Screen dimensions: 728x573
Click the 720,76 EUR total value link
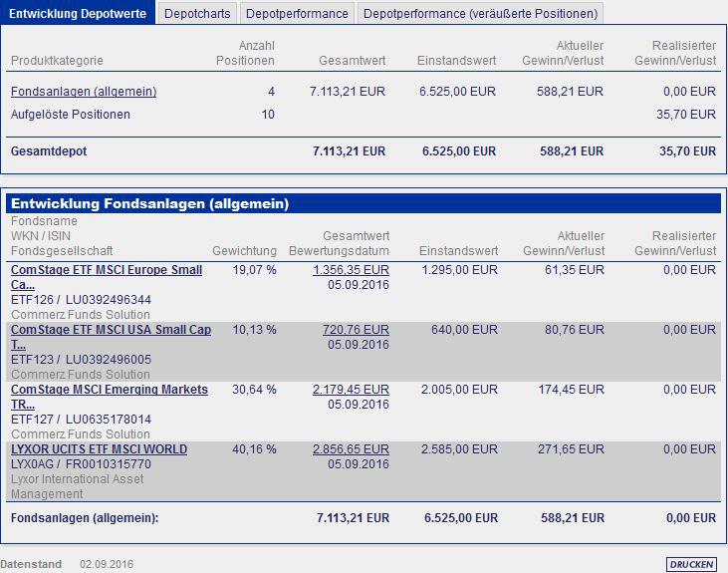click(356, 330)
